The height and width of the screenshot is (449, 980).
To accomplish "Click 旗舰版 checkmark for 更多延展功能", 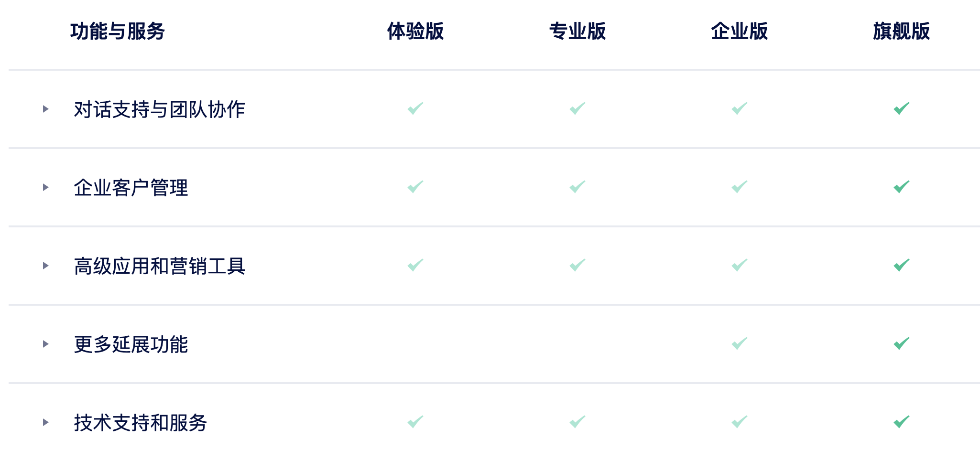I will [902, 343].
